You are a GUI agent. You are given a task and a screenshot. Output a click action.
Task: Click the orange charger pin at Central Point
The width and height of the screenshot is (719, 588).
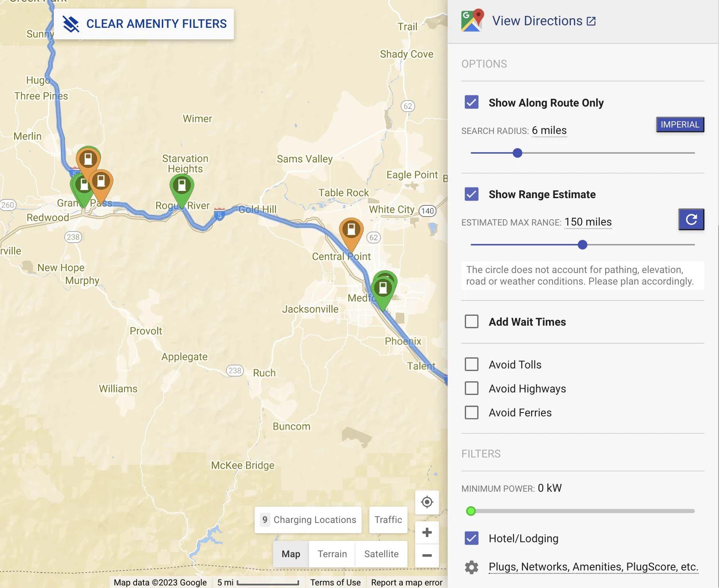(x=351, y=230)
